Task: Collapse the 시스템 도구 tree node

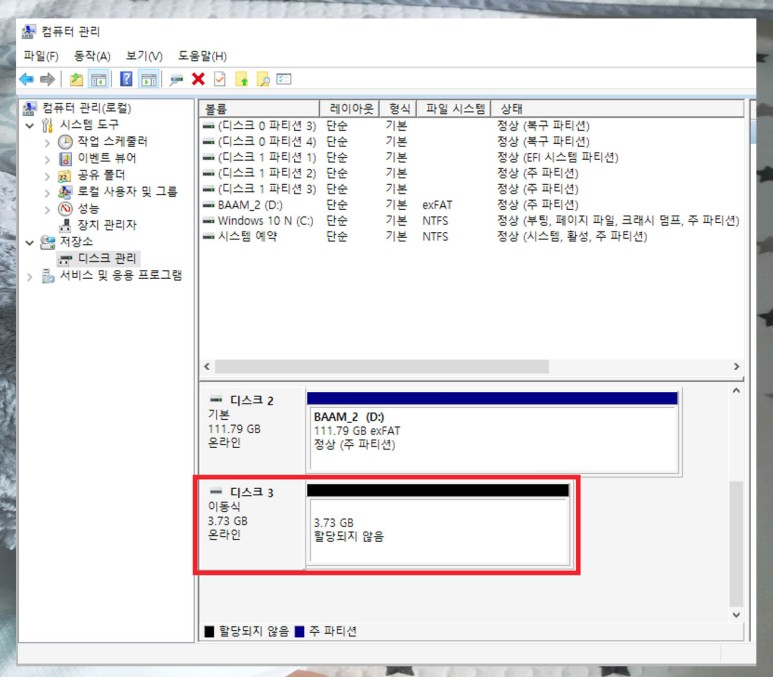Action: [x=30, y=126]
